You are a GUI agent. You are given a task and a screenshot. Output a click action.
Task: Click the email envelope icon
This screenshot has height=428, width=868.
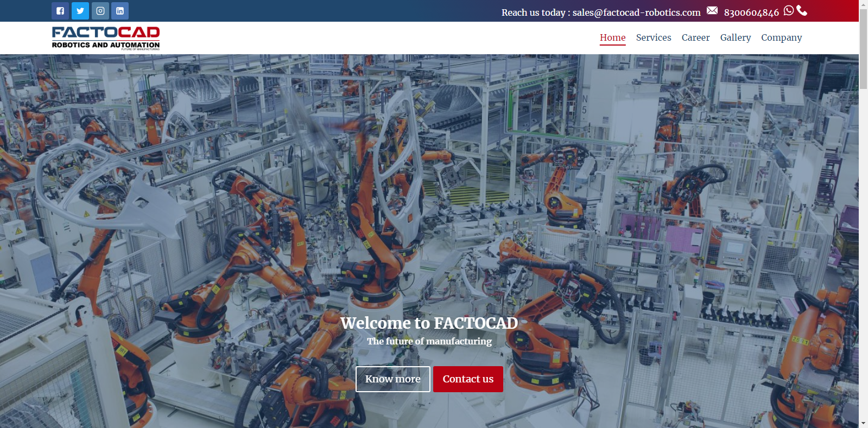[x=712, y=11]
